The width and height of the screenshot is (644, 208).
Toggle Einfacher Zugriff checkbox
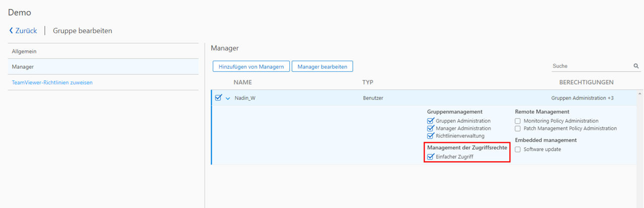click(x=430, y=157)
